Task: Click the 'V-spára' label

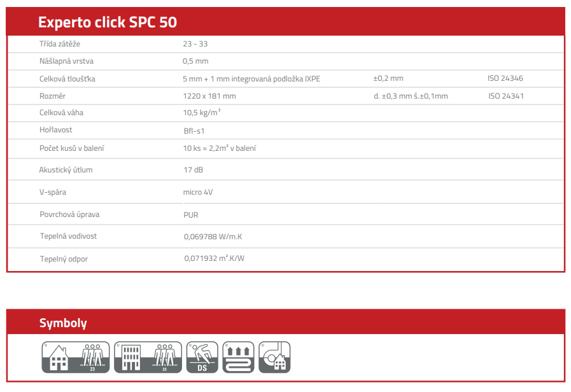Action: [53, 192]
